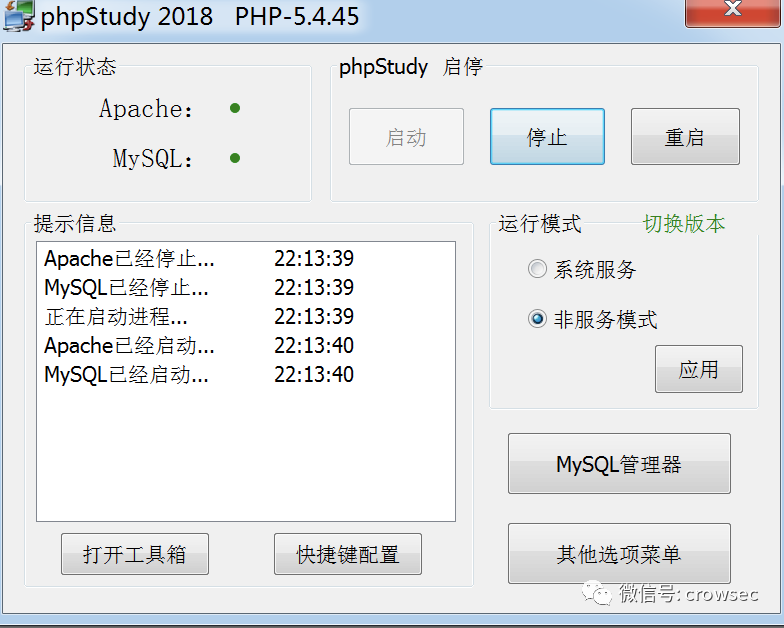This screenshot has width=784, height=628.
Task: Click timestamp 22:13:39 of the 正在启动进程 row
Action: 314,316
